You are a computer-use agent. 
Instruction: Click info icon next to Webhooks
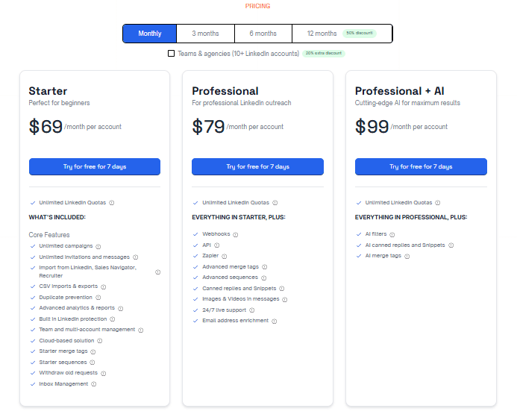tap(236, 234)
